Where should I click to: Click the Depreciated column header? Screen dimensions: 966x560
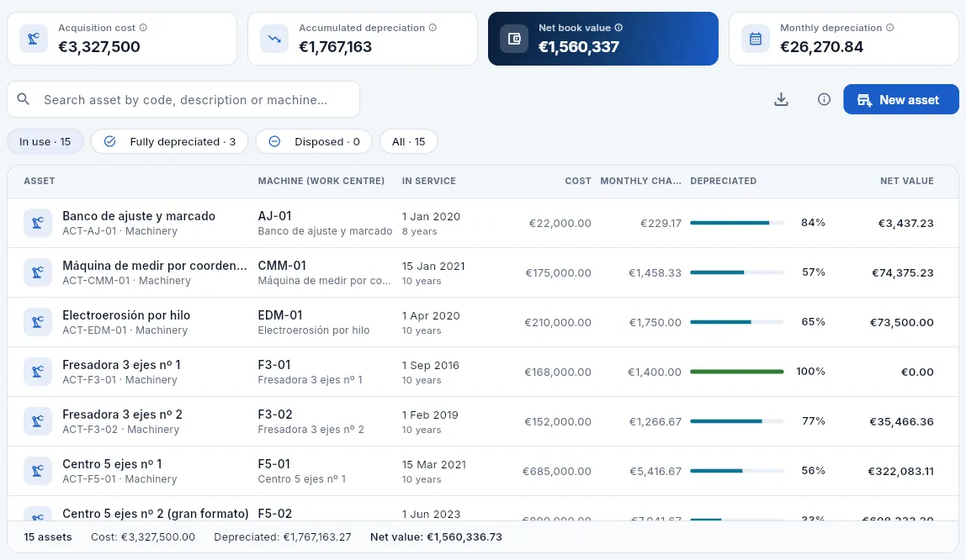pos(724,181)
